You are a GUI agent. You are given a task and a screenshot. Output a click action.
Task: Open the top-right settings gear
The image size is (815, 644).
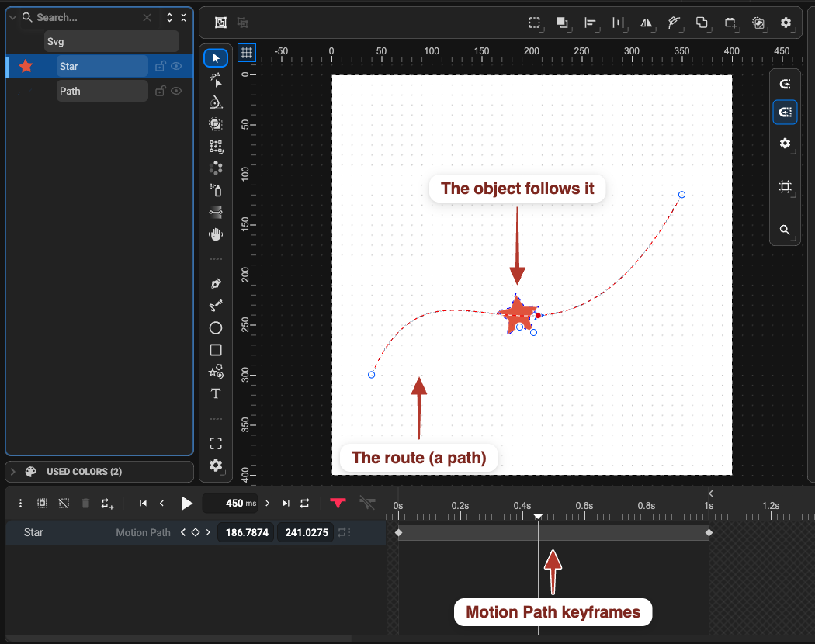[786, 23]
